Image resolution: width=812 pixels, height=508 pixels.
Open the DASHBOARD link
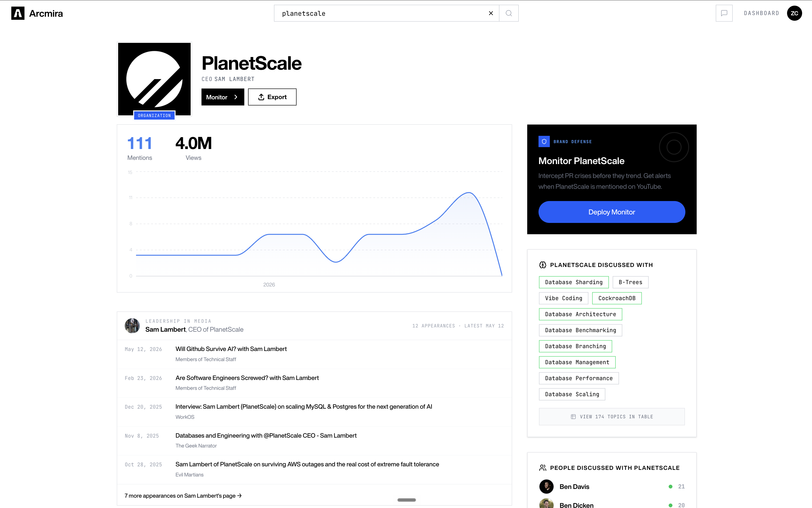click(x=761, y=13)
